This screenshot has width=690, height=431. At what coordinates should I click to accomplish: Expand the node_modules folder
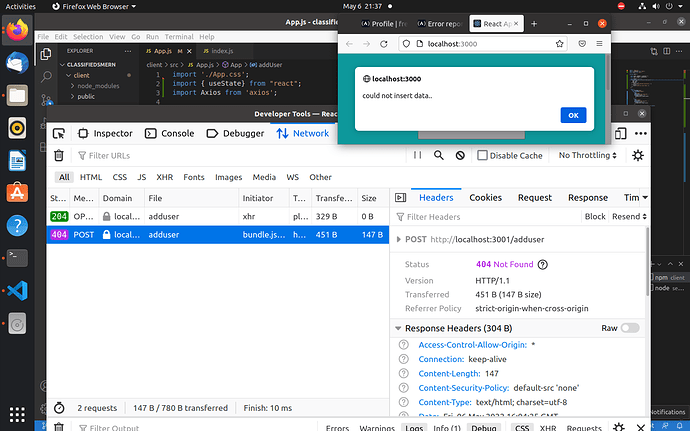click(x=98, y=86)
